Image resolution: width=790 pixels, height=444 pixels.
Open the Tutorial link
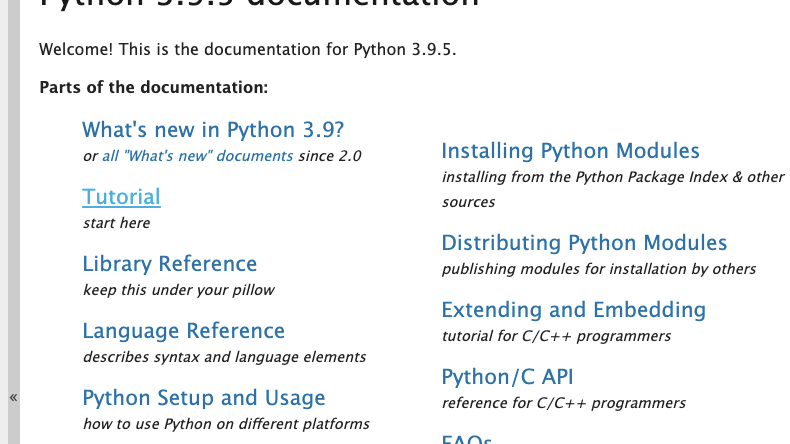[x=121, y=197]
